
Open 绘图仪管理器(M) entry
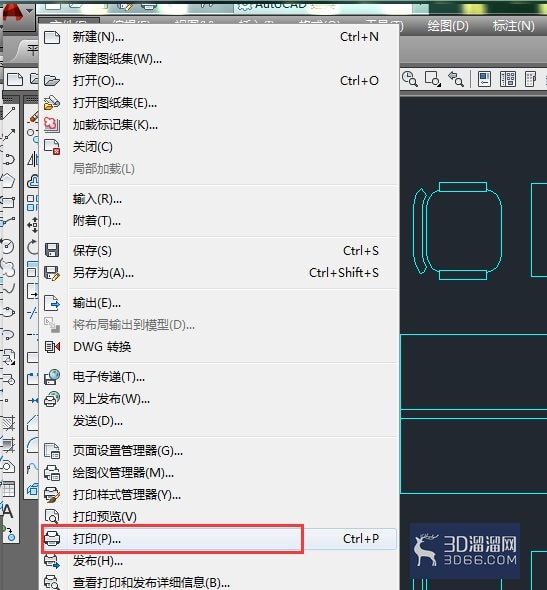[219, 473]
